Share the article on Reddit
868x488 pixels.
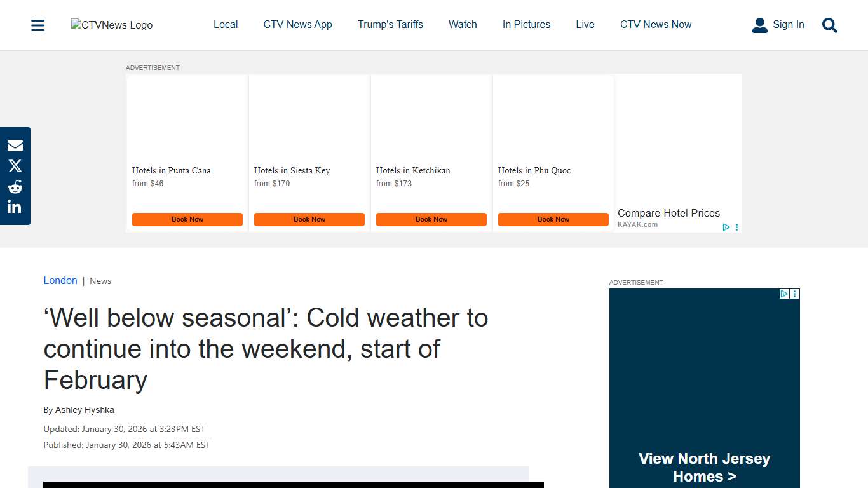[x=15, y=186]
